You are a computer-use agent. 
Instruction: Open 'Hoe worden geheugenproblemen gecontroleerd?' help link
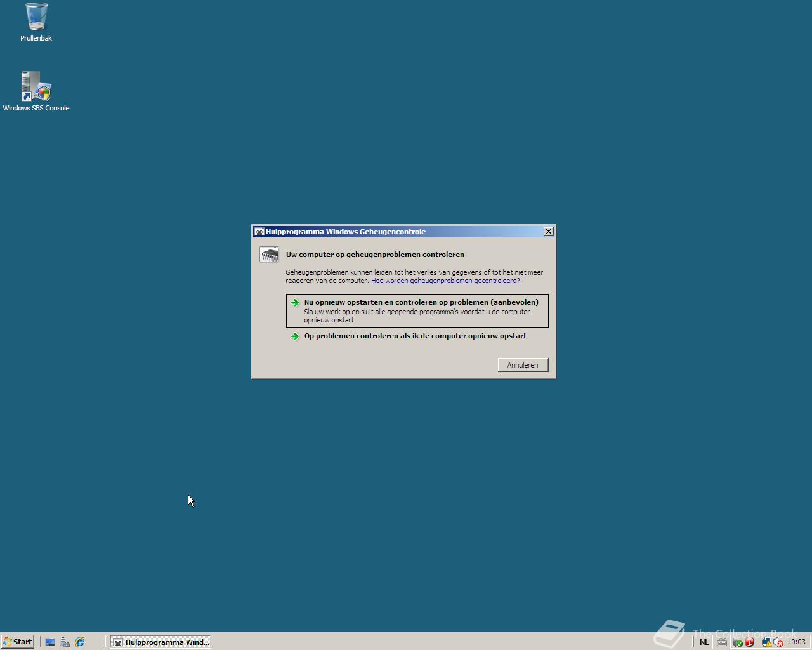(445, 281)
